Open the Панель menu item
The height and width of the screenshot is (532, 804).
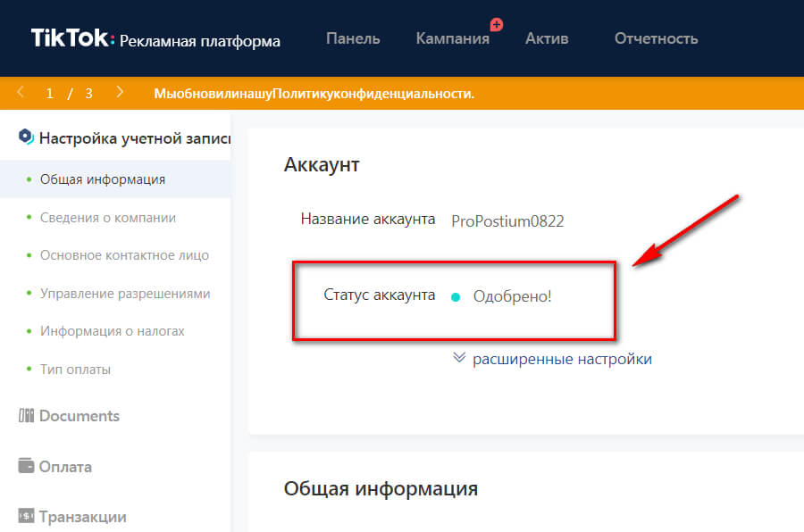[353, 38]
